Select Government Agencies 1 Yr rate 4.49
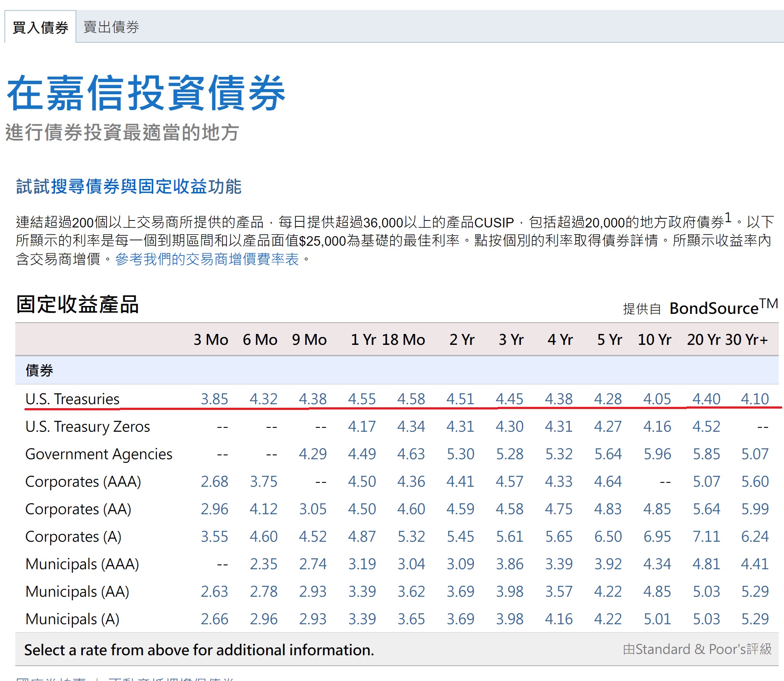Screen dimensions: 784x681 pyautogui.click(x=362, y=454)
